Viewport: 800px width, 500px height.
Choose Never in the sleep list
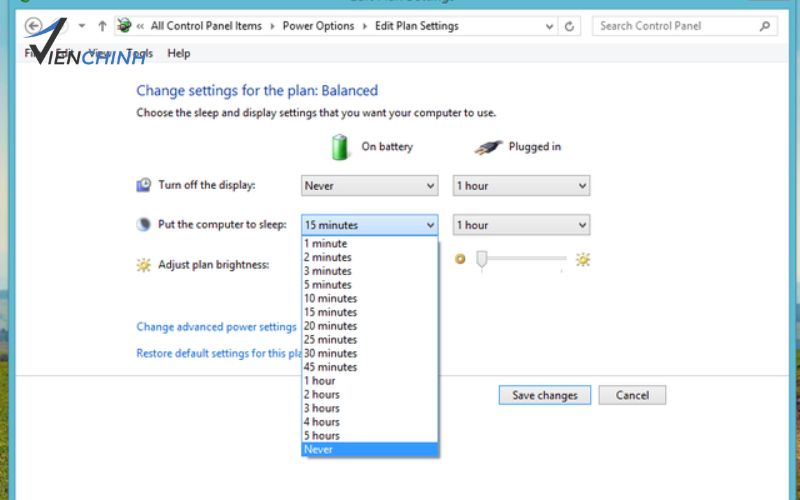(x=369, y=449)
